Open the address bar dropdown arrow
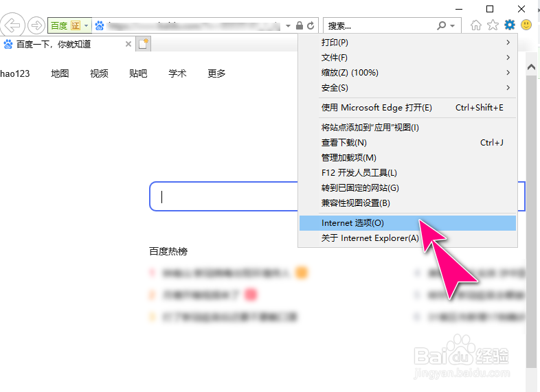Image resolution: width=540 pixels, height=392 pixels. tap(289, 26)
